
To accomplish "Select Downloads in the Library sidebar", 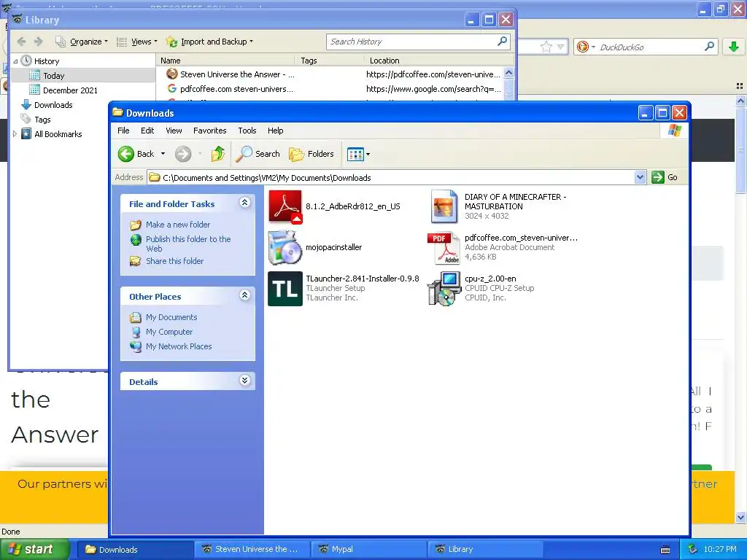I will click(53, 105).
